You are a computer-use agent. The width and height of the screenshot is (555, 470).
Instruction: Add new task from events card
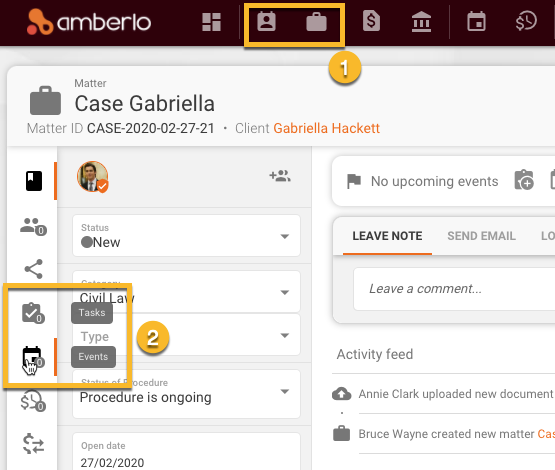(524, 180)
